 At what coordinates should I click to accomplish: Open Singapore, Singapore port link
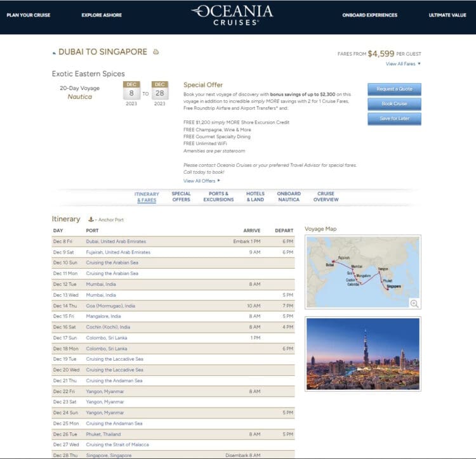click(109, 455)
